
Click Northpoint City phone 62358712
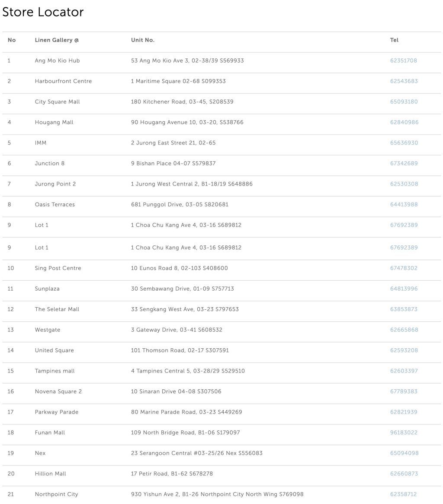coord(403,494)
